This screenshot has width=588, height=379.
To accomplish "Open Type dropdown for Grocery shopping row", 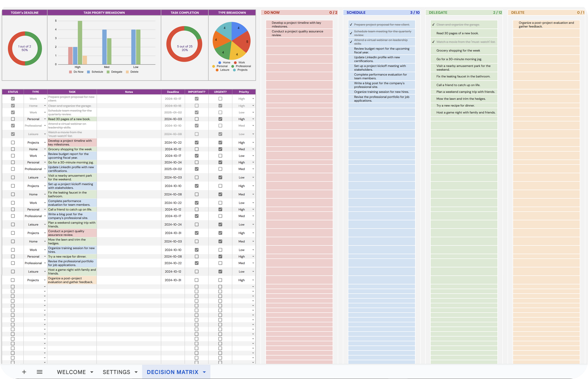I will (45, 149).
